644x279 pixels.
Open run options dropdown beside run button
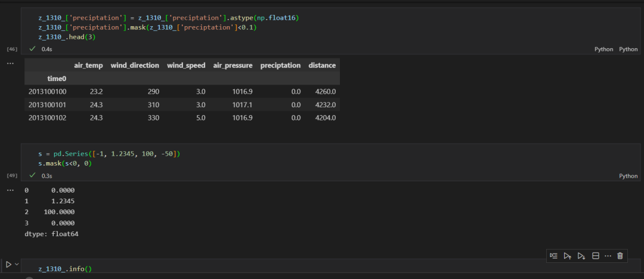tap(17, 264)
